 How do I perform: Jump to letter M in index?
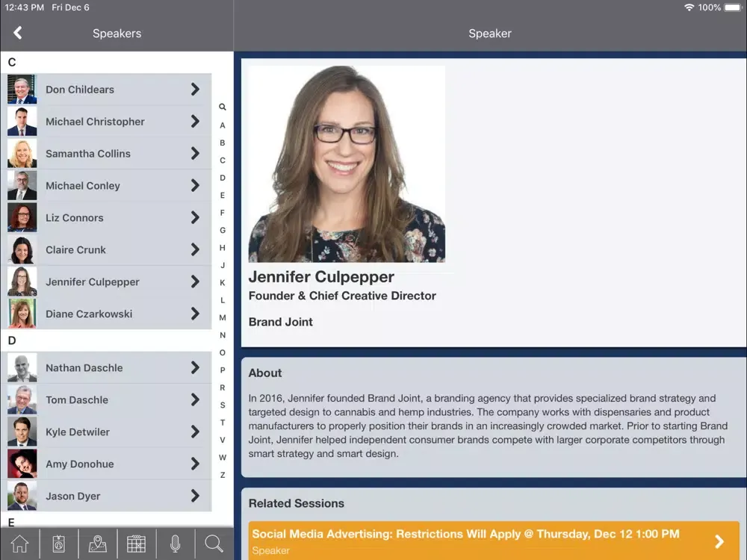[223, 317]
